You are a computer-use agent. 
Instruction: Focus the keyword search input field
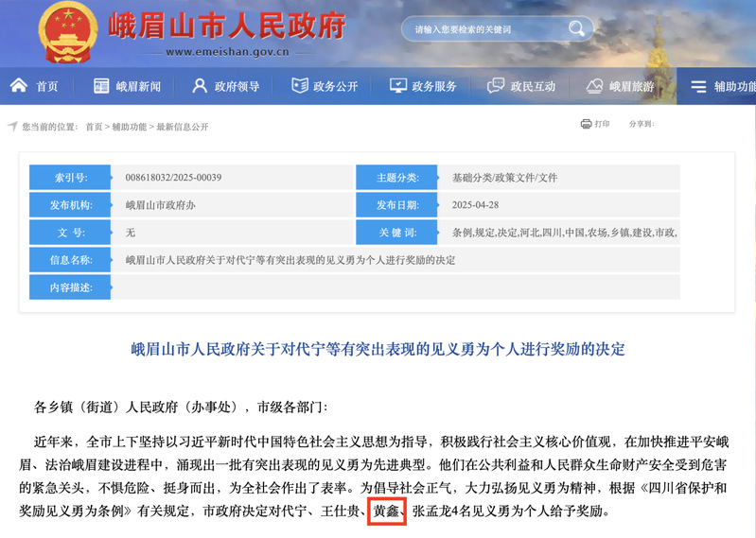coord(486,29)
